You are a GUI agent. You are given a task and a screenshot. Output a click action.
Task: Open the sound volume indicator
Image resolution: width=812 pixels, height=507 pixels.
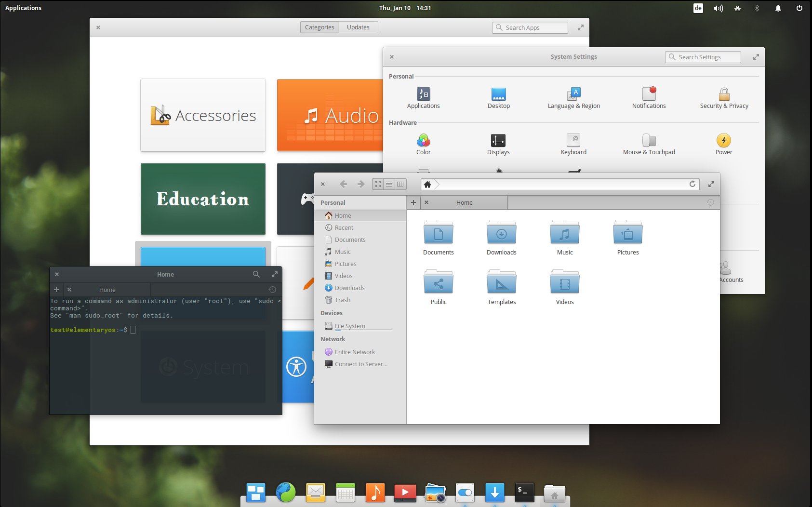pyautogui.click(x=718, y=8)
